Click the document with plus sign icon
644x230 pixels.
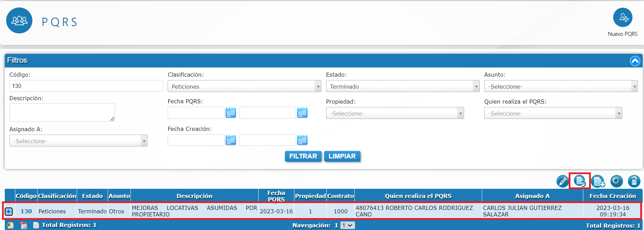coord(598,181)
